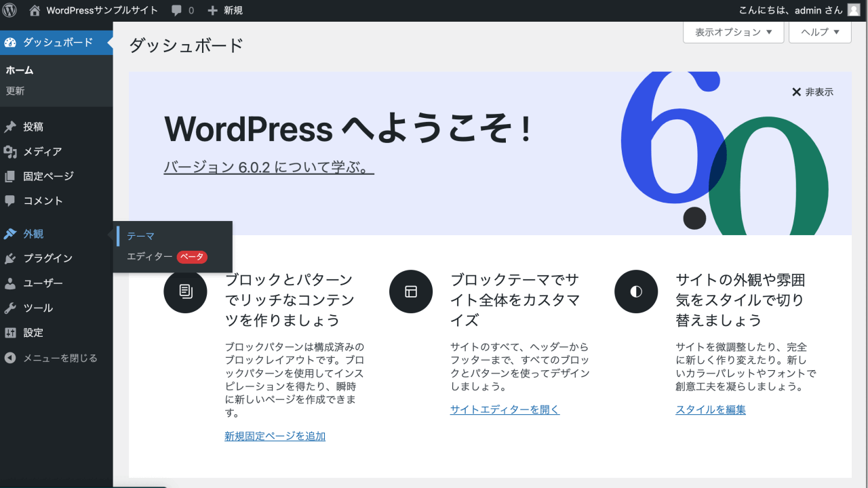The image size is (868, 488).
Task: Click the 新規 label in admin bar
Action: tap(233, 11)
